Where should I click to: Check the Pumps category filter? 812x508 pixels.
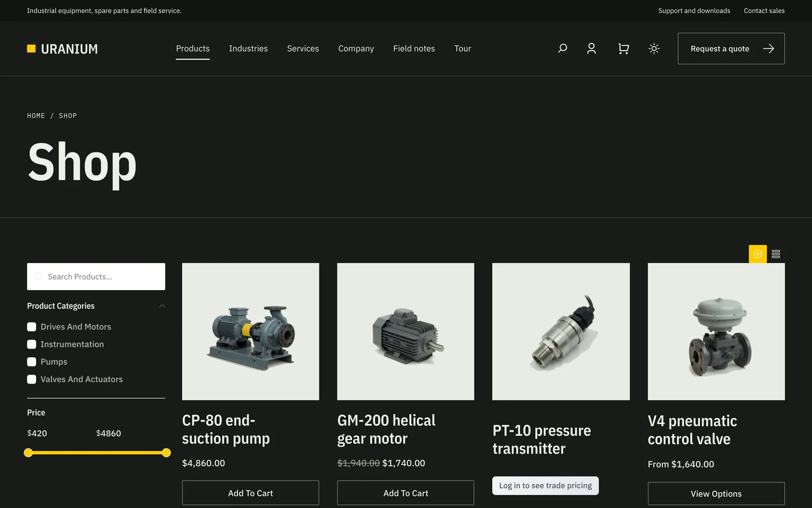pos(31,362)
